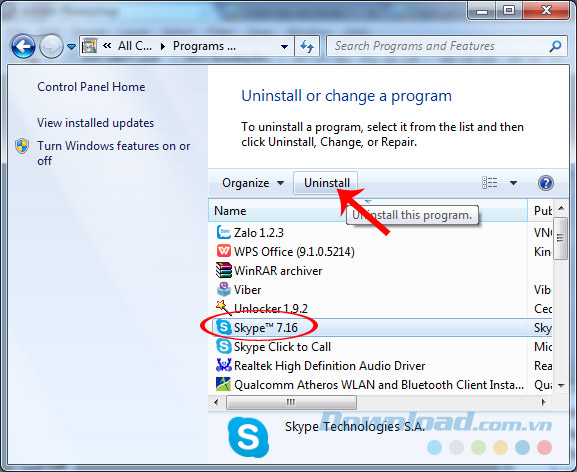
Task: Select 'Programs ...' breadcrumb segment
Action: pyautogui.click(x=204, y=46)
